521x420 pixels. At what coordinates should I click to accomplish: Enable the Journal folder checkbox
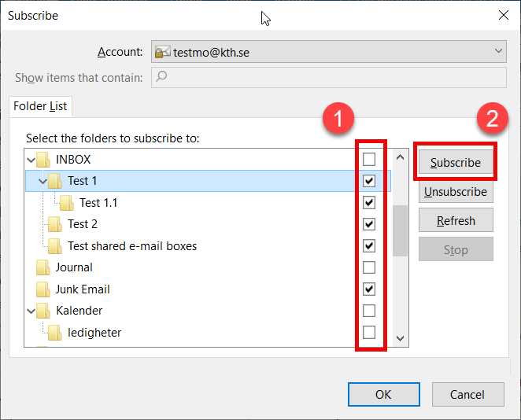(369, 267)
